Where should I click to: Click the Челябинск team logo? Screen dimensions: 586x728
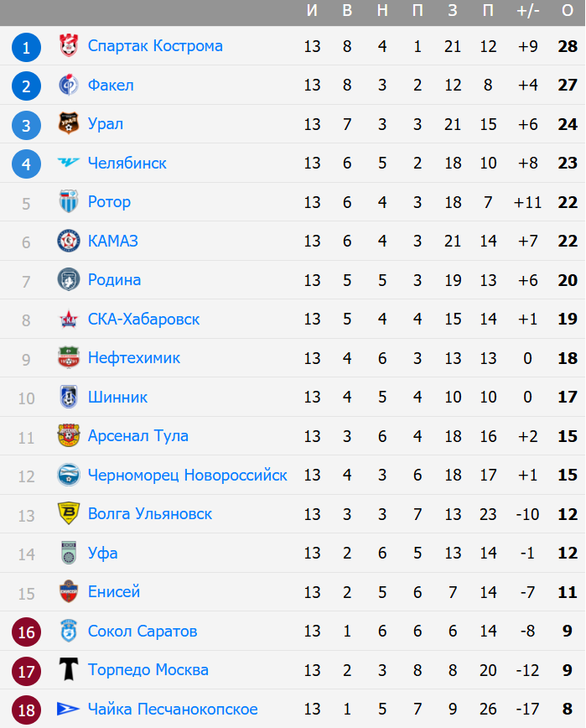tap(68, 163)
